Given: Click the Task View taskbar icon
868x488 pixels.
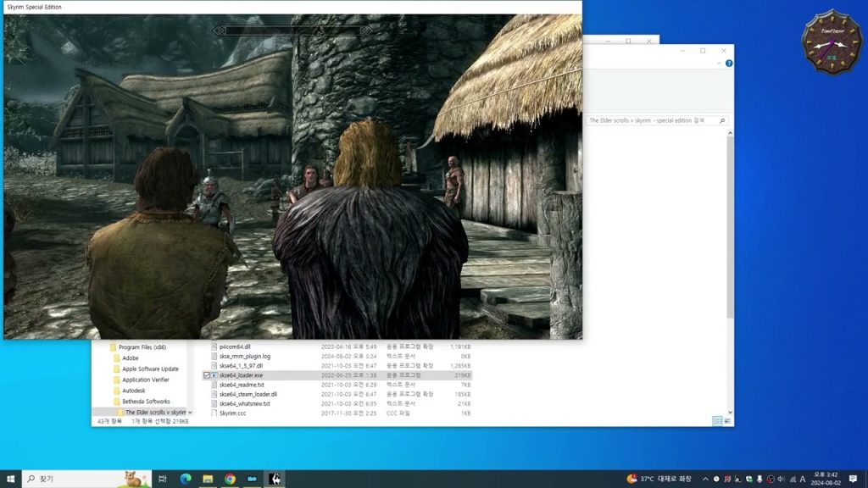Looking at the screenshot, I should pos(163,479).
